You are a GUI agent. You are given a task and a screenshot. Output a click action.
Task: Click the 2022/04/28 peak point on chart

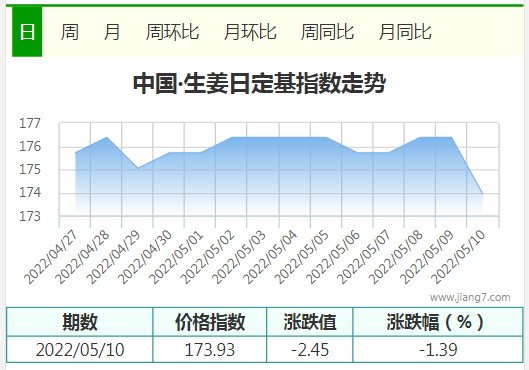(x=107, y=137)
